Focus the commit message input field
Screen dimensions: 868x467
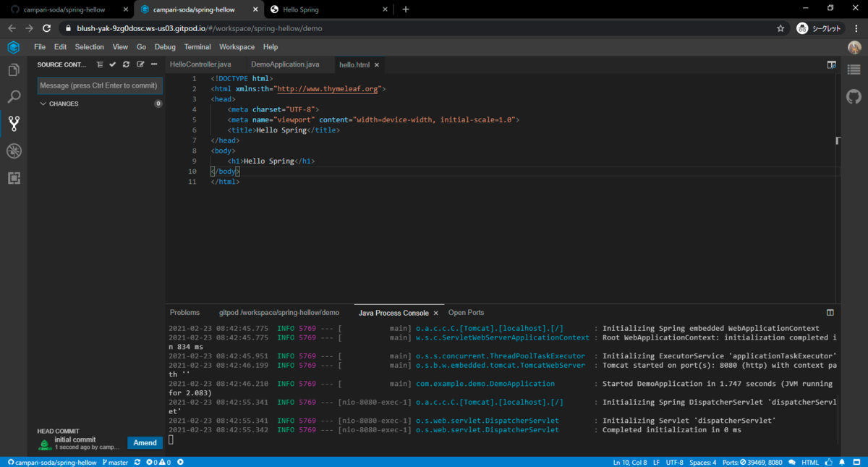100,85
